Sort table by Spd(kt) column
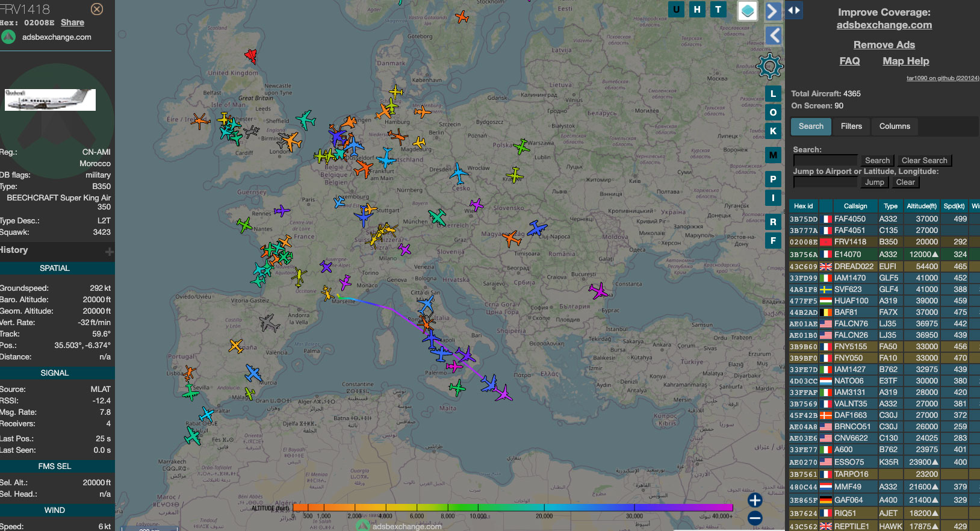This screenshot has width=980, height=531. point(954,206)
